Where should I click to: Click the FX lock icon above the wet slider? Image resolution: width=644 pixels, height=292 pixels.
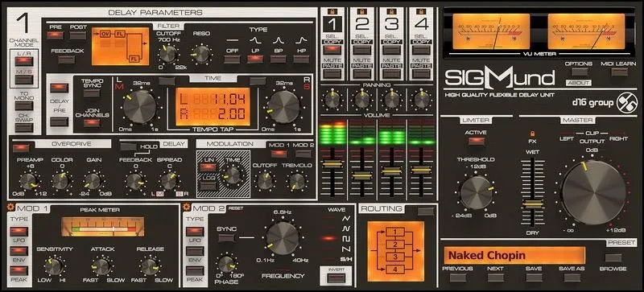click(533, 134)
